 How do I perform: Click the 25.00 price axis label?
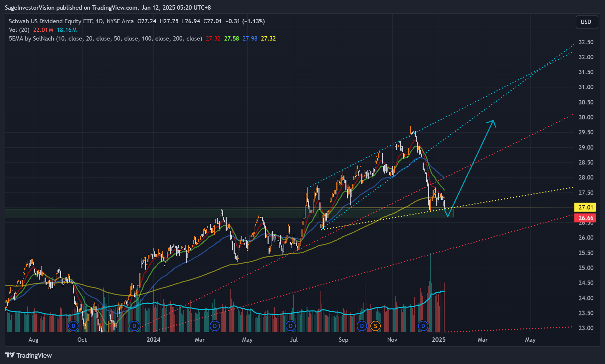point(586,268)
